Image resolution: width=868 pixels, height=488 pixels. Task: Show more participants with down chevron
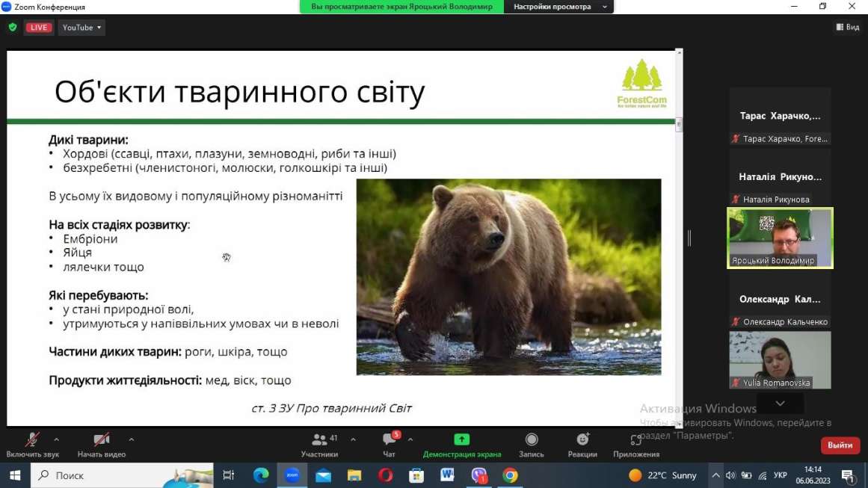click(x=780, y=404)
